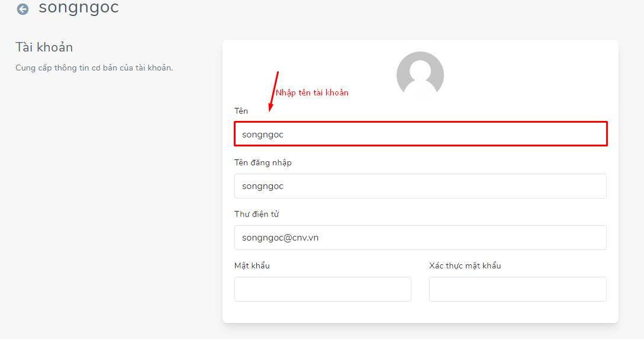Click the Cung cấp thông tin description text

point(94,68)
